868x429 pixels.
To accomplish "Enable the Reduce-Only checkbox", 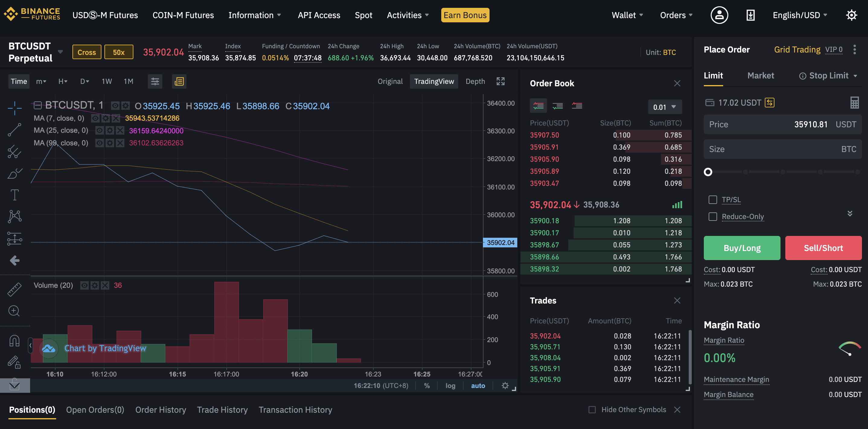I will [x=713, y=217].
